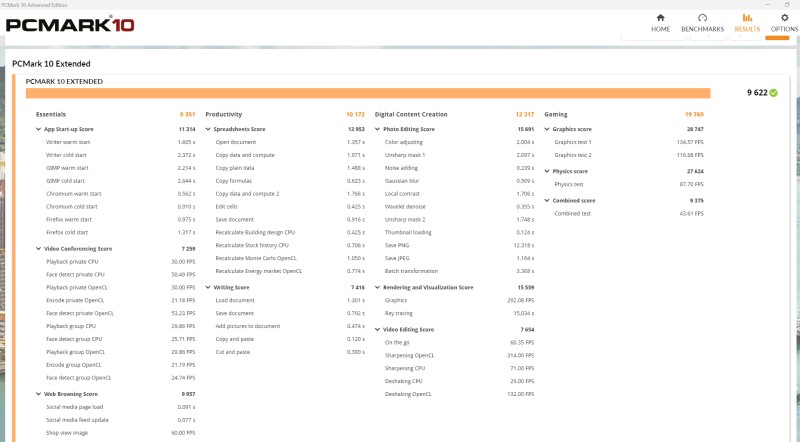Click the Deshaking CPU row
The width and height of the screenshot is (800, 442).
click(459, 381)
